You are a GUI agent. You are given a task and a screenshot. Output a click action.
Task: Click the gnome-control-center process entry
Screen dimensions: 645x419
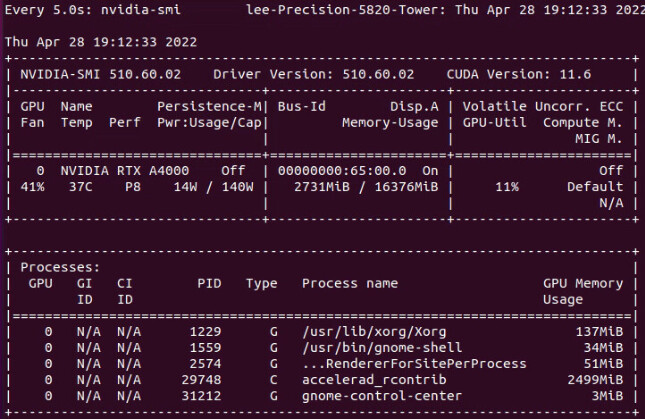click(382, 396)
